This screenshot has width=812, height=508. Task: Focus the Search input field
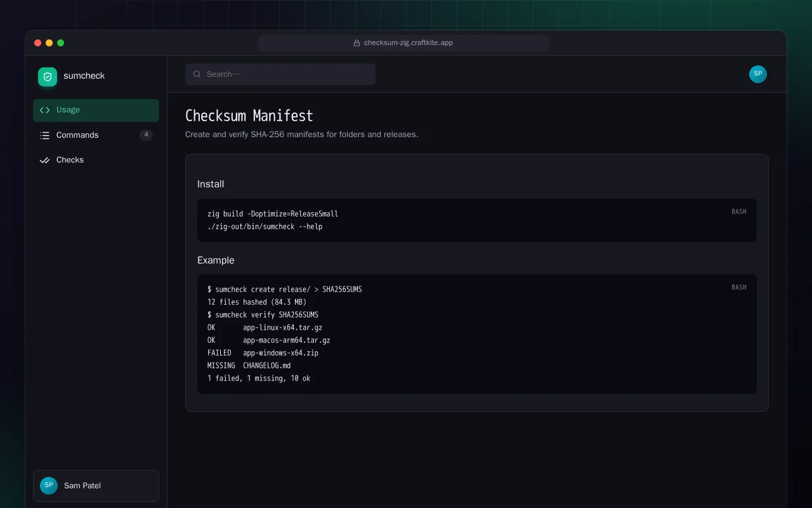[280, 74]
